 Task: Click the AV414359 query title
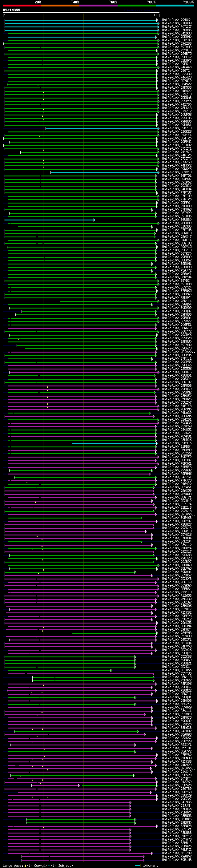coord(11,10)
